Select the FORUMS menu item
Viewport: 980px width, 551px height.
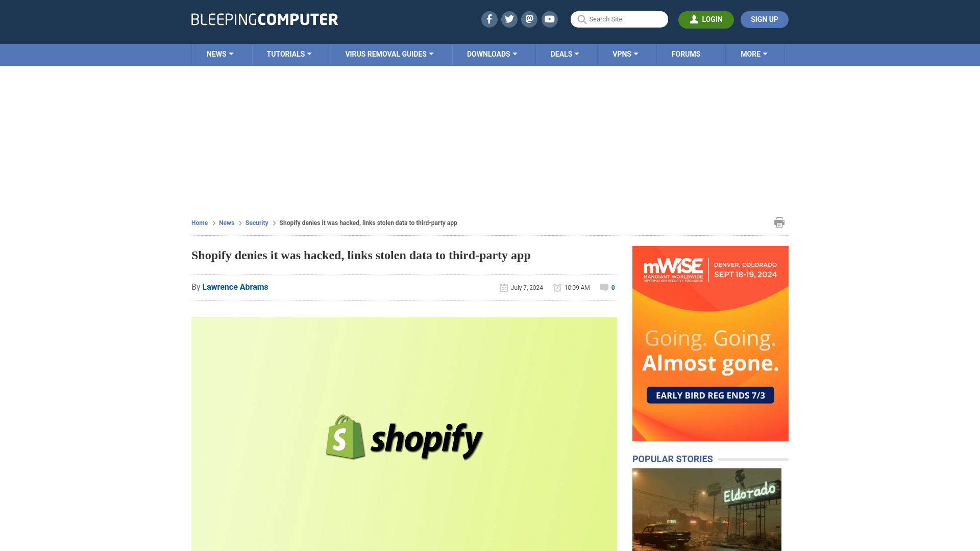click(686, 54)
